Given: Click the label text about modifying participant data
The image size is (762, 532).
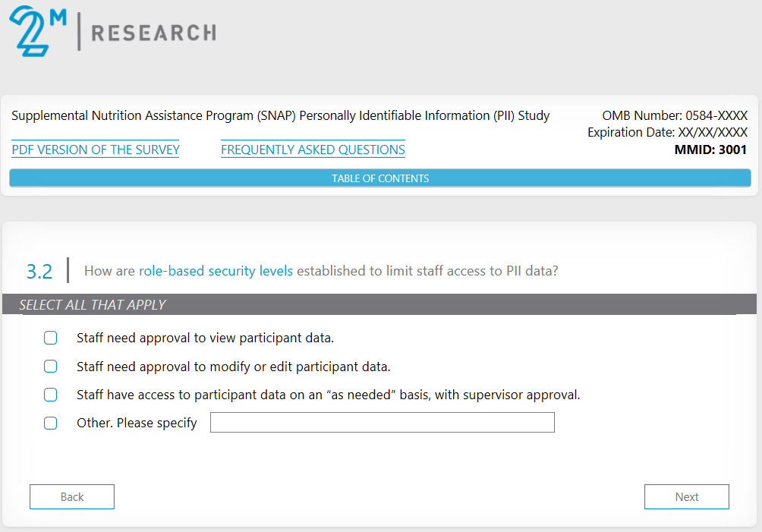Looking at the screenshot, I should (233, 367).
